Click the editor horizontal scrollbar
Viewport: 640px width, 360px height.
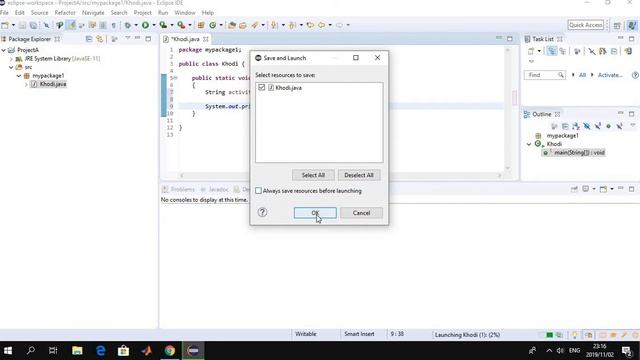[x=340, y=176]
